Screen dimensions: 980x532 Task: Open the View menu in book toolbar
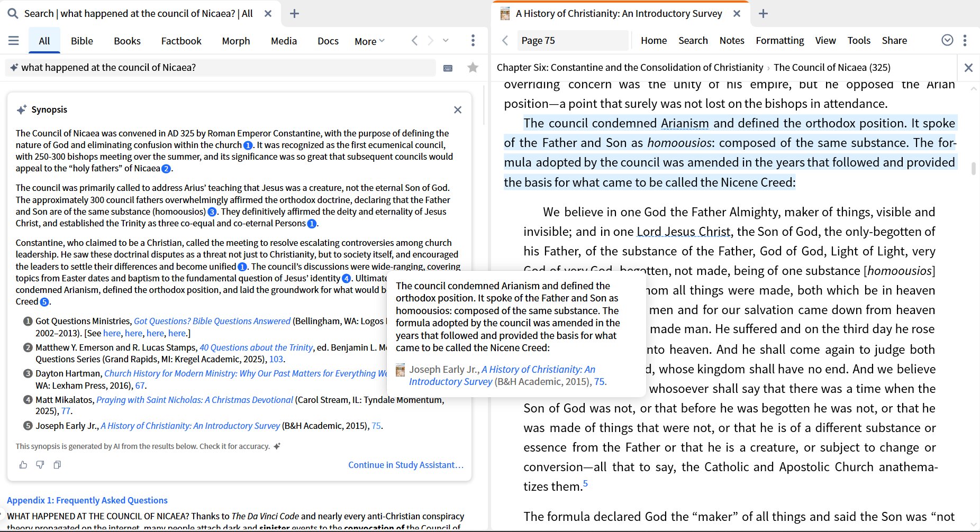pos(825,41)
